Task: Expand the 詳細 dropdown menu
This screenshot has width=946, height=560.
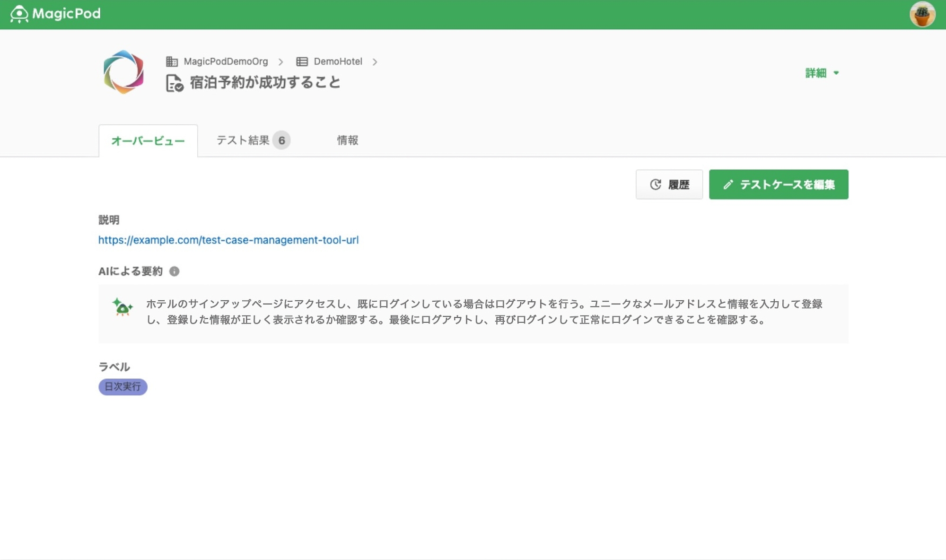Action: point(822,73)
